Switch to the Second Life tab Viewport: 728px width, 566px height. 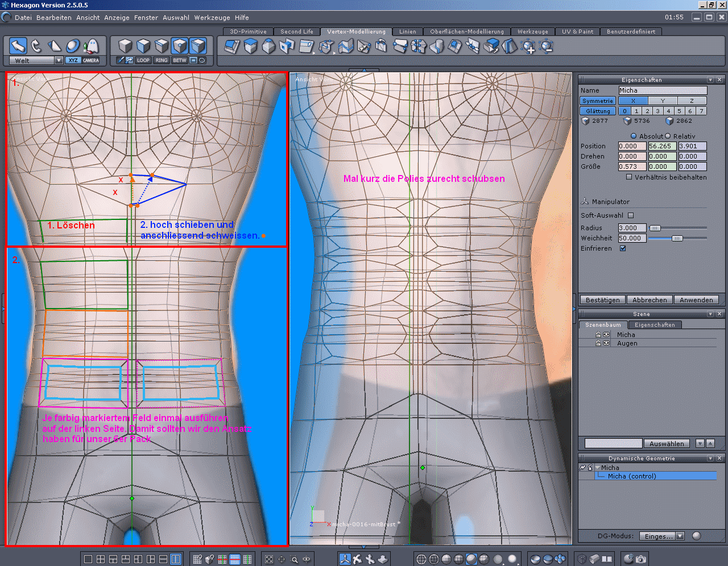297,32
